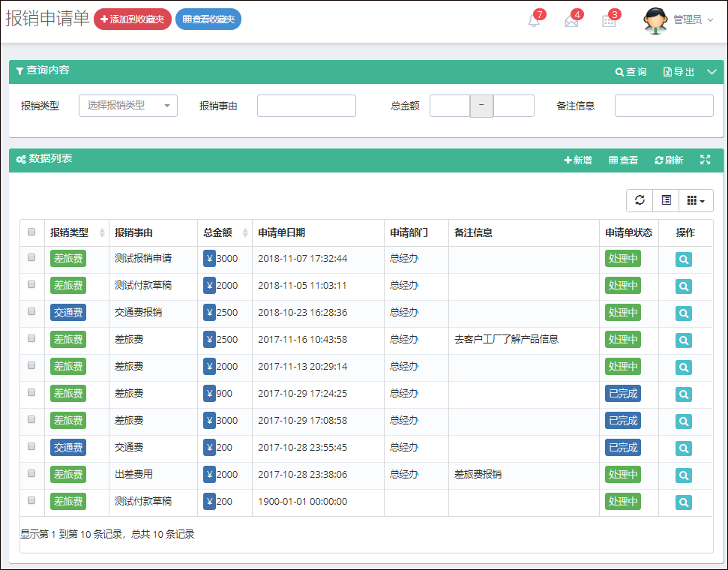The image size is (728, 570).
Task: Click the table refresh icon button
Action: pos(640,200)
